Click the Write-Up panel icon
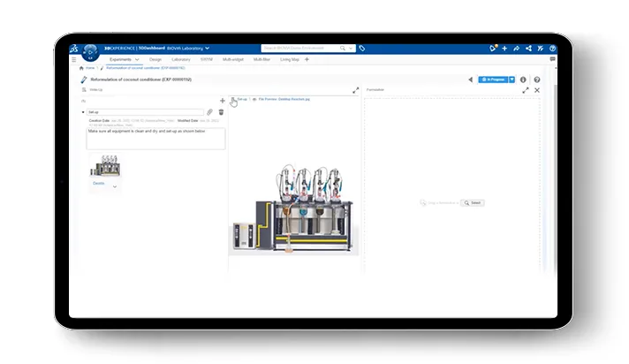The width and height of the screenshot is (629, 364). pos(84,90)
